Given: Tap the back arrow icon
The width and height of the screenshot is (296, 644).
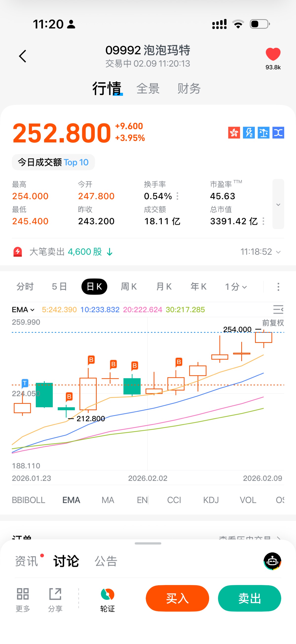Looking at the screenshot, I should (23, 56).
